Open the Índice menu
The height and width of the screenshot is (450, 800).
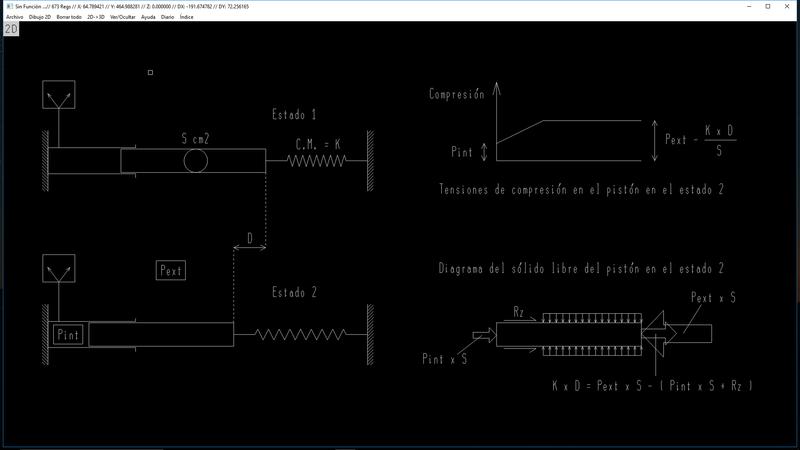click(186, 17)
